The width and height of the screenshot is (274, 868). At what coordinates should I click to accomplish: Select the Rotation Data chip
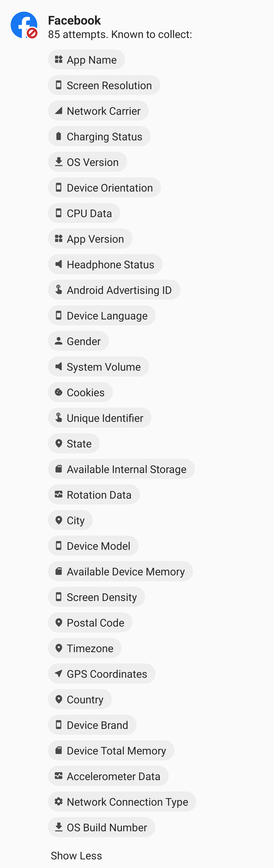coord(94,495)
